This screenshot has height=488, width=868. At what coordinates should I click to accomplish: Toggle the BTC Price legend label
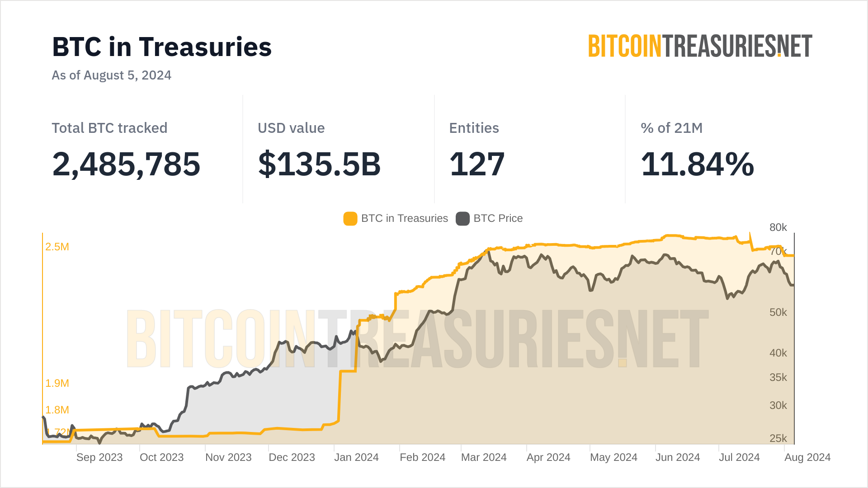coord(498,219)
